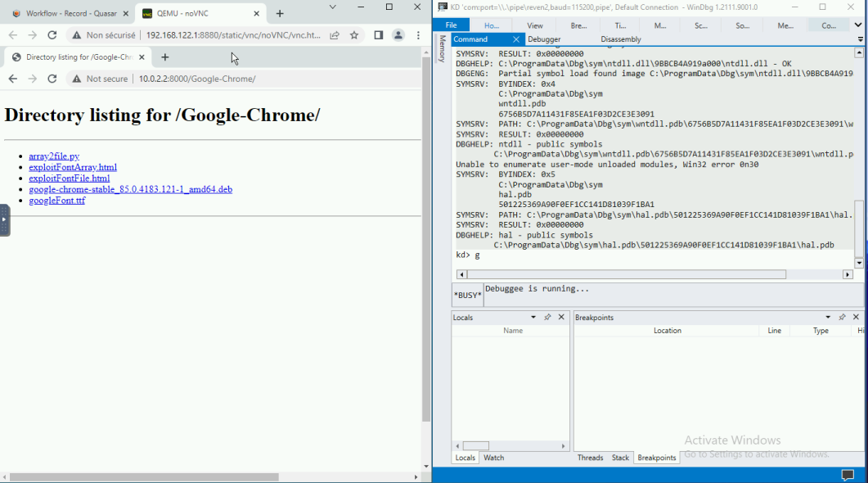
Task: Reload the outer noVNC page
Action: pyautogui.click(x=52, y=35)
